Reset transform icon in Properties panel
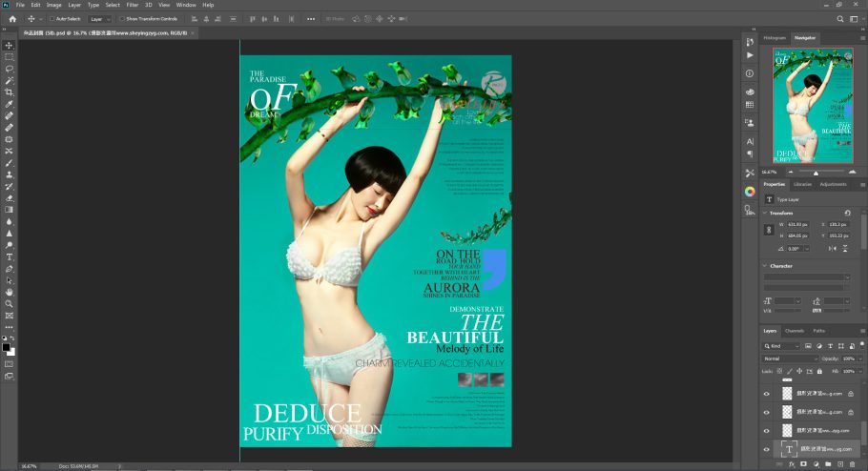Screen dimensions: 868x471 (x=847, y=213)
